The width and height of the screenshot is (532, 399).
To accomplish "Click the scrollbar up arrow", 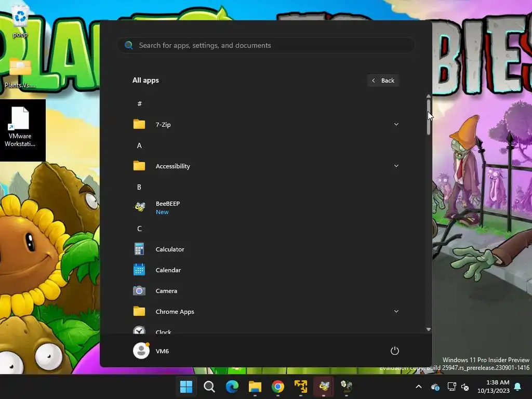I will tap(429, 97).
